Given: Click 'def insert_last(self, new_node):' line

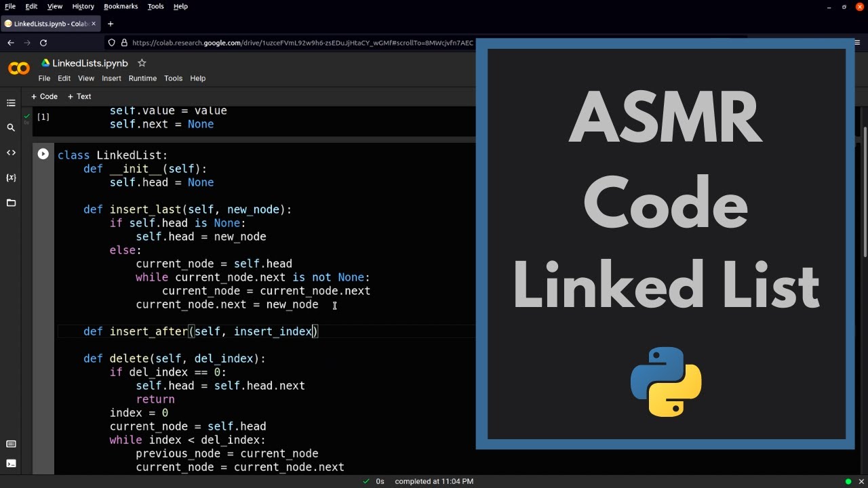Looking at the screenshot, I should [187, 209].
